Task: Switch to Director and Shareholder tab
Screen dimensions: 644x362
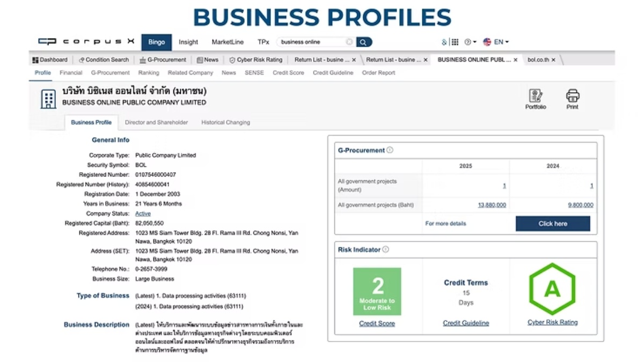Action: tap(156, 122)
